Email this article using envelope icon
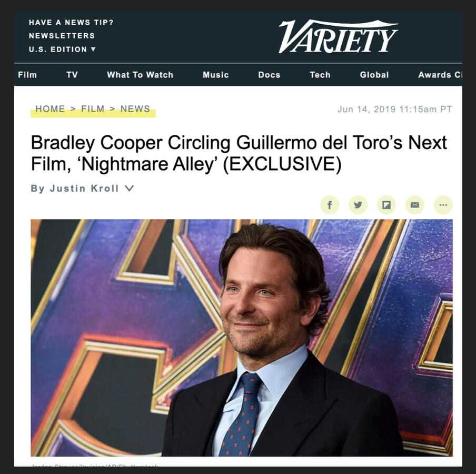Viewport: 476px width, 474px height. click(415, 205)
